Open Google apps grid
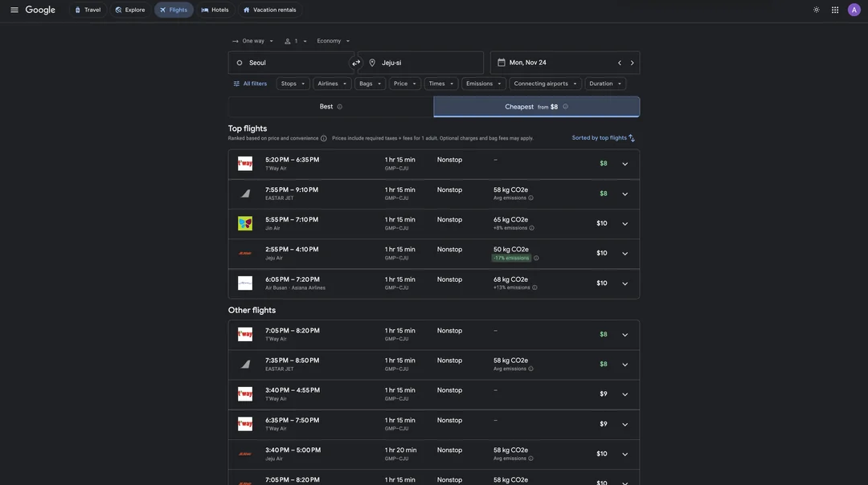Viewport: 868px width, 485px height. click(835, 10)
